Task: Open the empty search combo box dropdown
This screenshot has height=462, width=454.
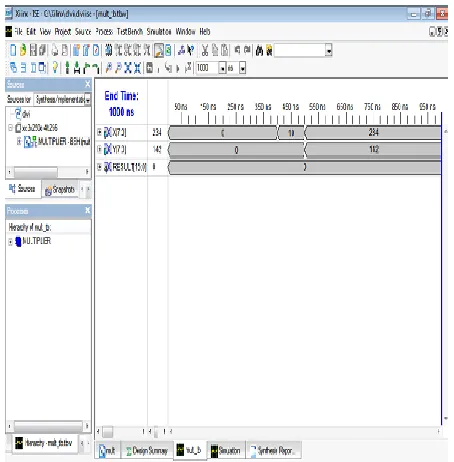Action: [329, 50]
